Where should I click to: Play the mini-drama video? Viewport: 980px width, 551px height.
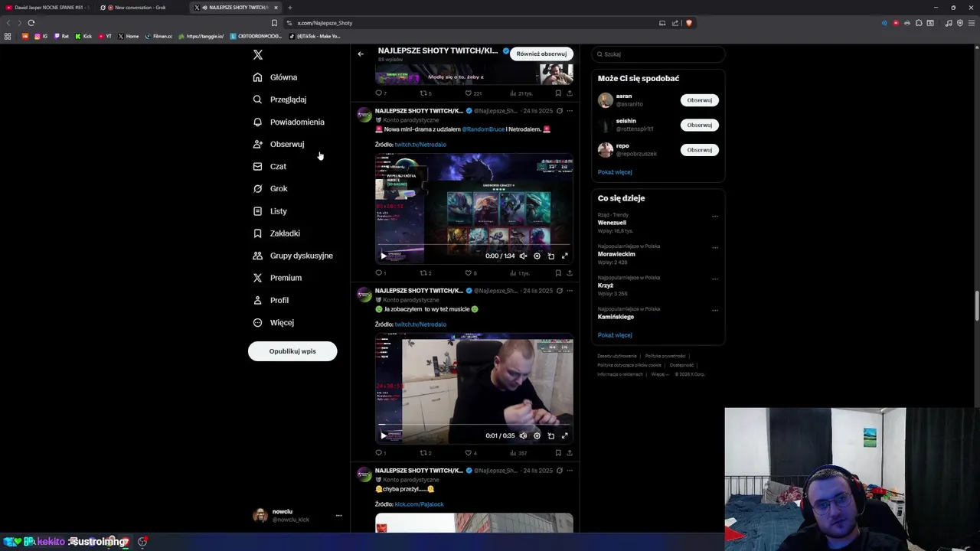pos(384,256)
